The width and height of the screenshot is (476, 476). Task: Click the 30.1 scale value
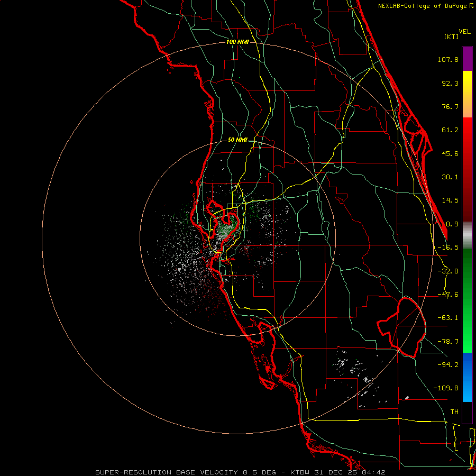coord(450,177)
